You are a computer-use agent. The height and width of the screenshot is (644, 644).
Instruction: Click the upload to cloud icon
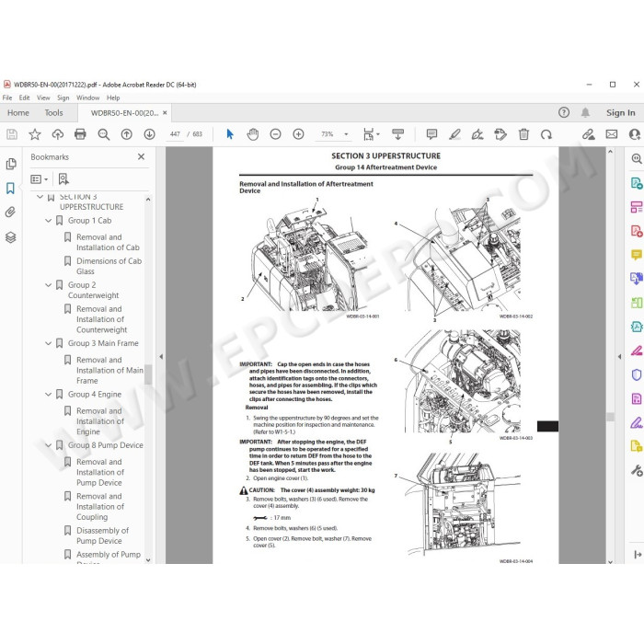pos(58,134)
